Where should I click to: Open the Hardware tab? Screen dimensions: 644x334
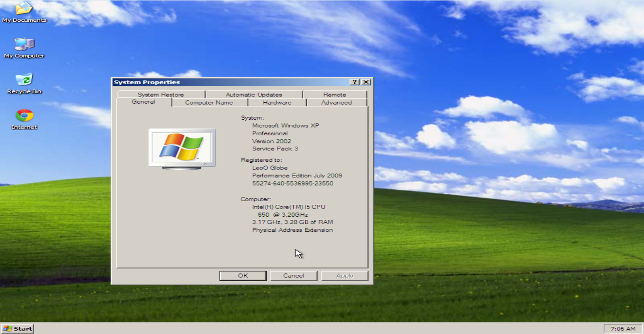click(277, 102)
